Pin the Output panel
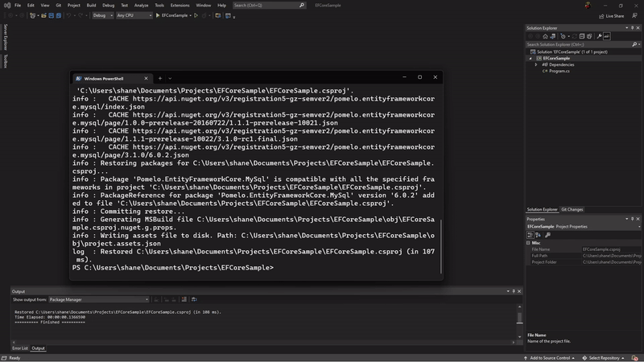Screen dimensions: 644x362 [514, 291]
